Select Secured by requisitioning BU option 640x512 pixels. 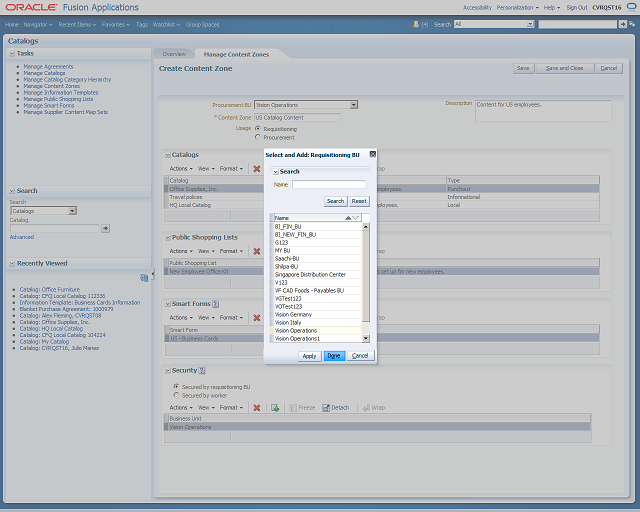coord(176,386)
